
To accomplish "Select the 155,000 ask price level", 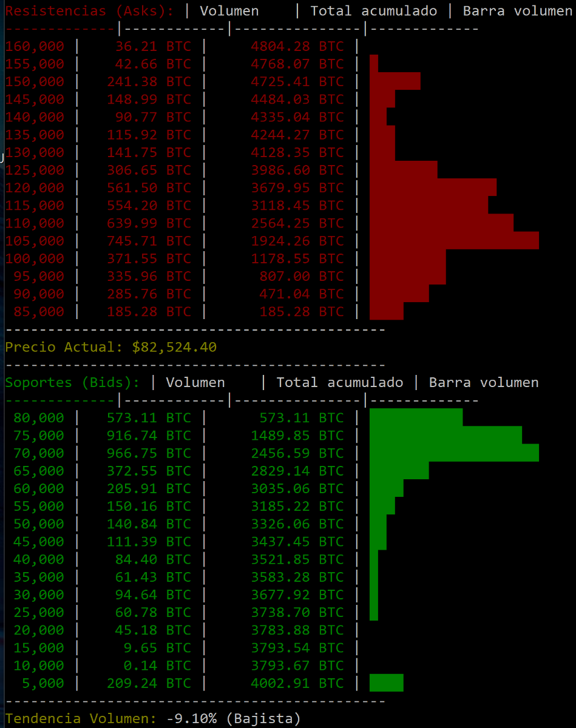I will pyautogui.click(x=35, y=64).
